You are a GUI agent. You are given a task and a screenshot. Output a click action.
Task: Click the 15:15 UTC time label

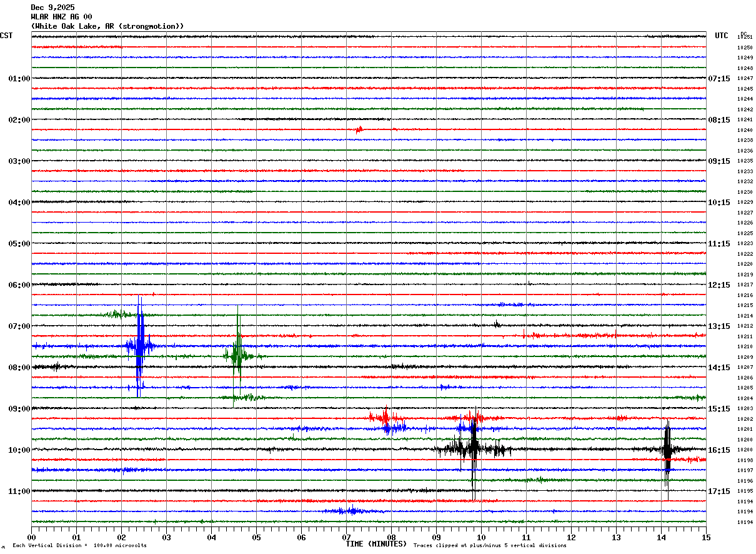point(719,409)
